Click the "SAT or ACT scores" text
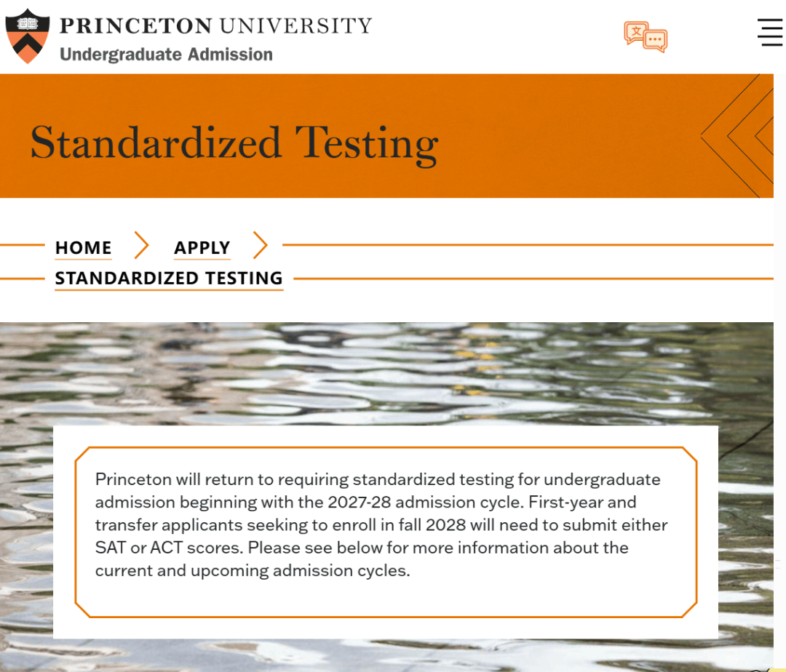 pos(169,548)
